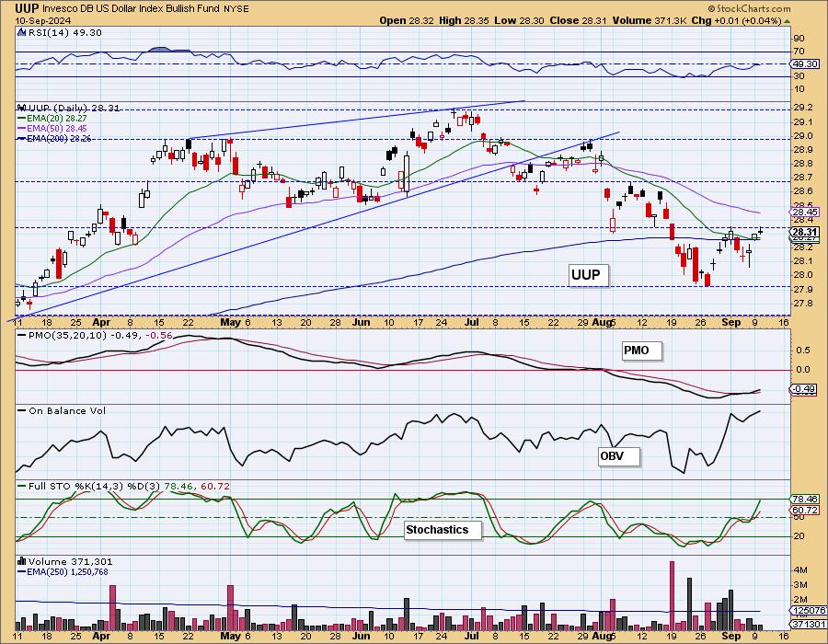Click the 28.31 last-price tag on right axis
This screenshot has width=828, height=644.
(804, 232)
